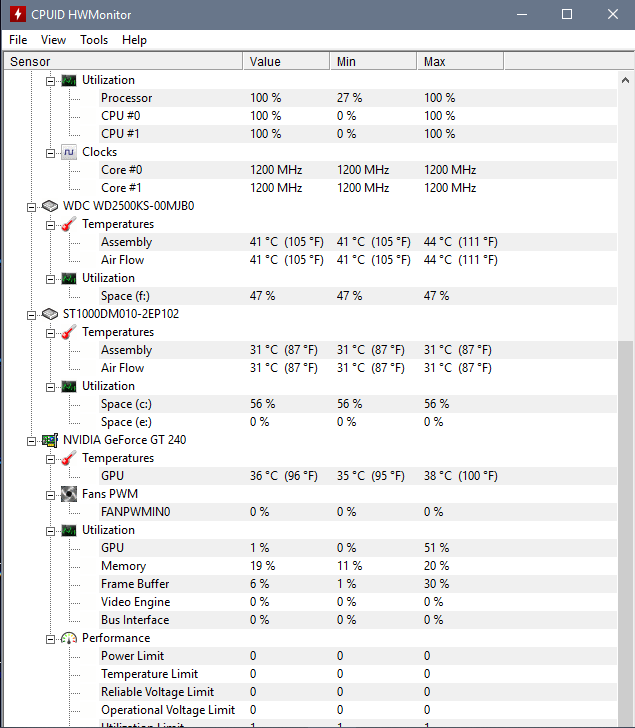Click the thermometer icon under NVIDIA GeForce
Image resolution: width=635 pixels, height=728 pixels.
coord(68,458)
